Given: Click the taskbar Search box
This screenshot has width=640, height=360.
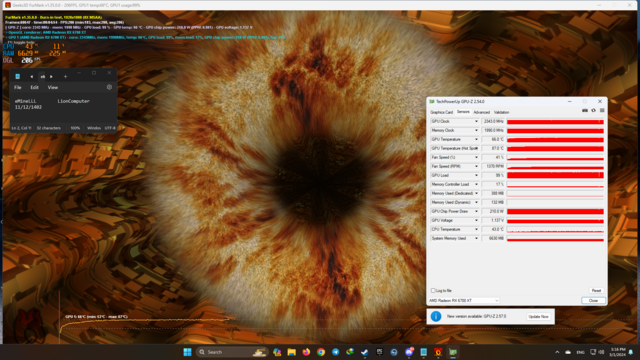Looking at the screenshot, I should click(232, 352).
